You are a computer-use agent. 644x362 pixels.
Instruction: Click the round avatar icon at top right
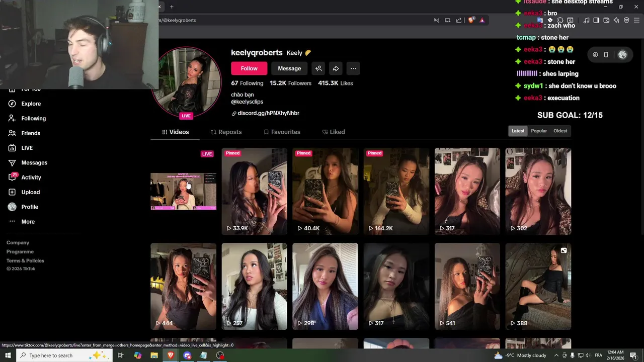click(x=622, y=55)
